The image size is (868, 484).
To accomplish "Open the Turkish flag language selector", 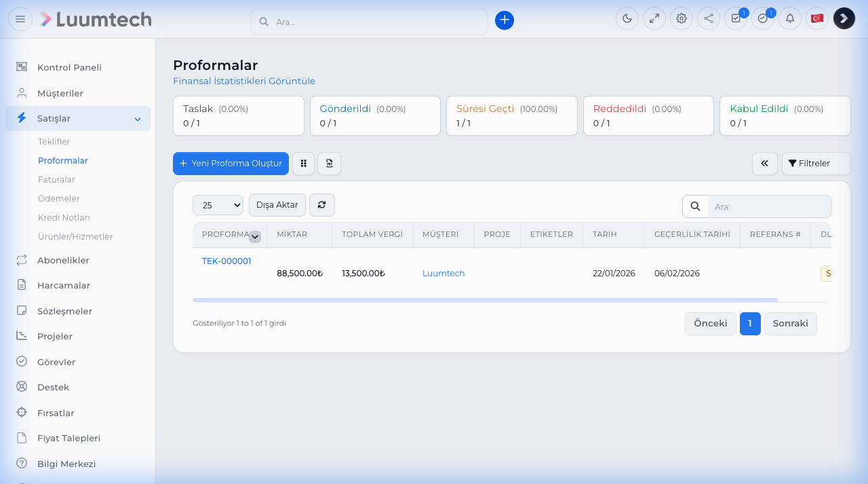I will click(x=817, y=18).
